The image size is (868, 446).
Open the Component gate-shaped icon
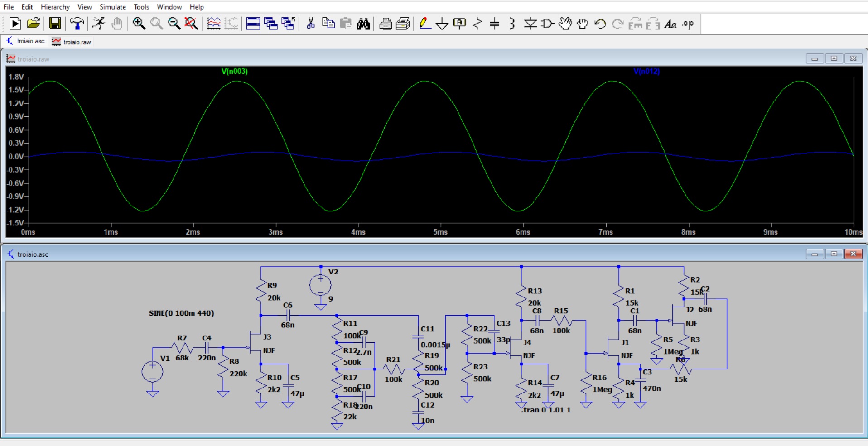(547, 24)
